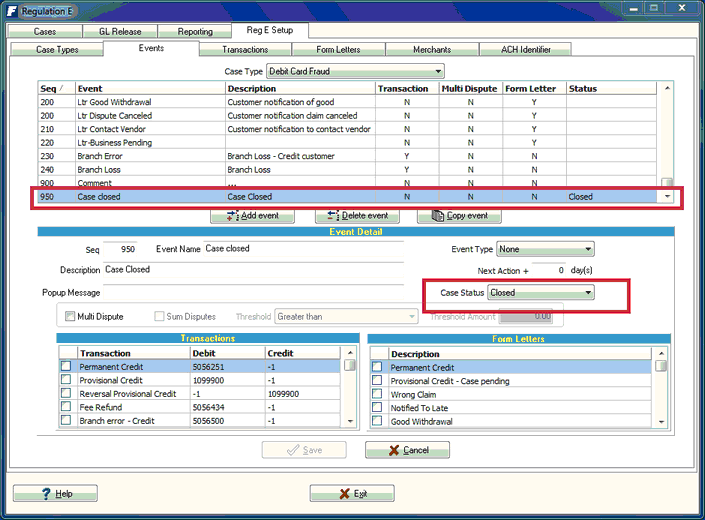Click the Add event button
The image size is (705, 520).
point(253,216)
